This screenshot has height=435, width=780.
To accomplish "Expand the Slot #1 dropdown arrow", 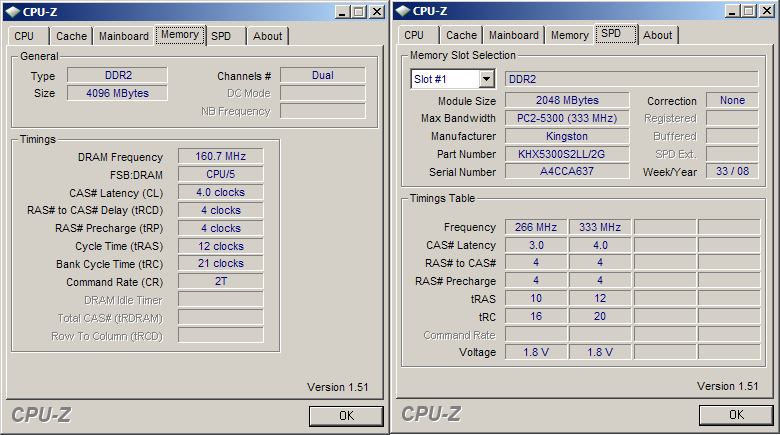I will coord(486,79).
